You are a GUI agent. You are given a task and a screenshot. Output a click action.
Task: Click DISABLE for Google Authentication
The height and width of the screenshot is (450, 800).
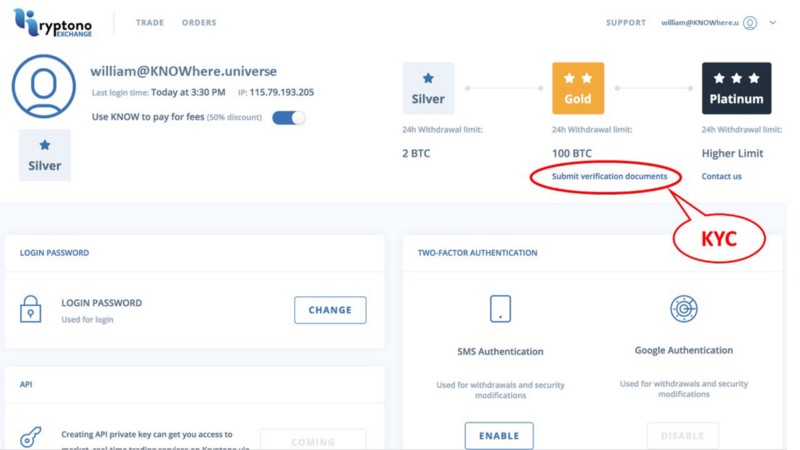coord(683,435)
